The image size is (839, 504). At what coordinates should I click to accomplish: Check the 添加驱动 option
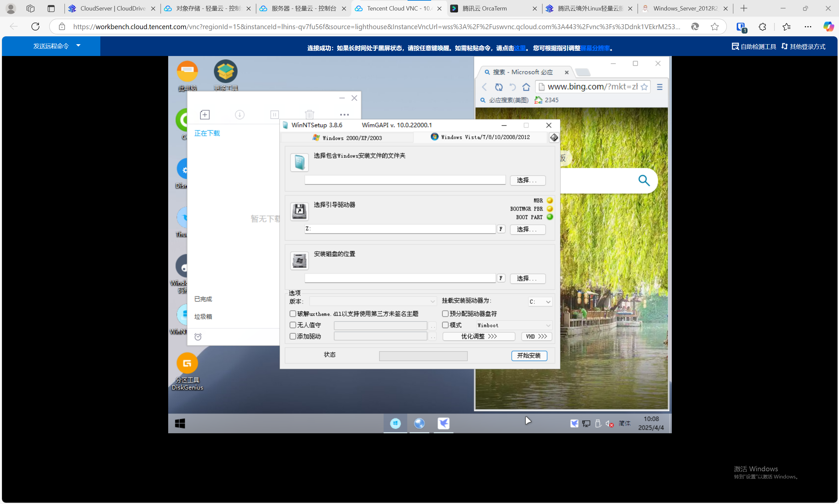click(293, 336)
